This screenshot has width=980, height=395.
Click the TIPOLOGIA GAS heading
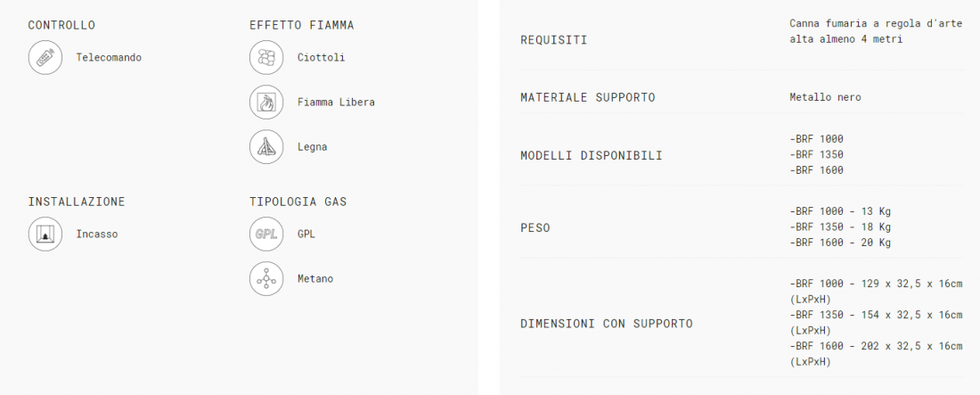point(298,202)
